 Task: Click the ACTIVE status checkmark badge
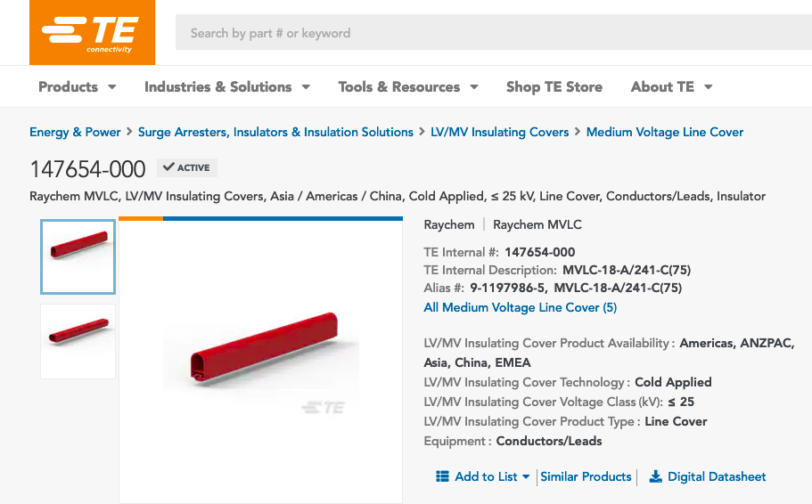(x=187, y=167)
